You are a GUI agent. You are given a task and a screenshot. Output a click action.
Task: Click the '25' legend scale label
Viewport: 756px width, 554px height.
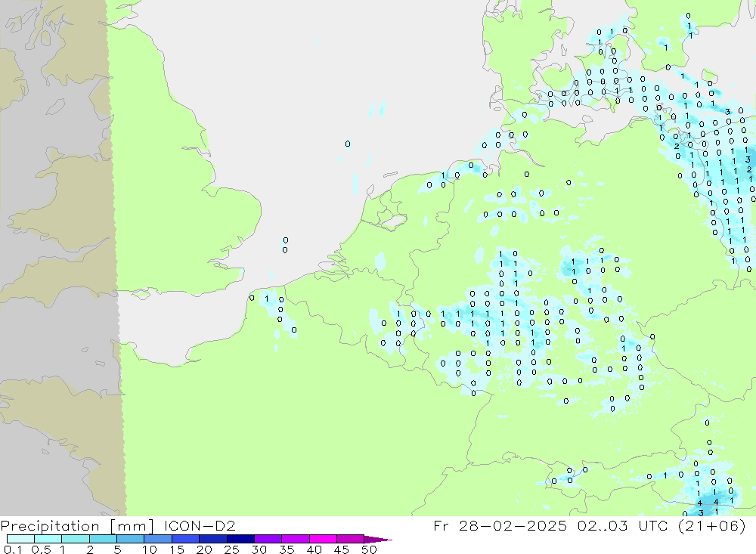tap(231, 549)
